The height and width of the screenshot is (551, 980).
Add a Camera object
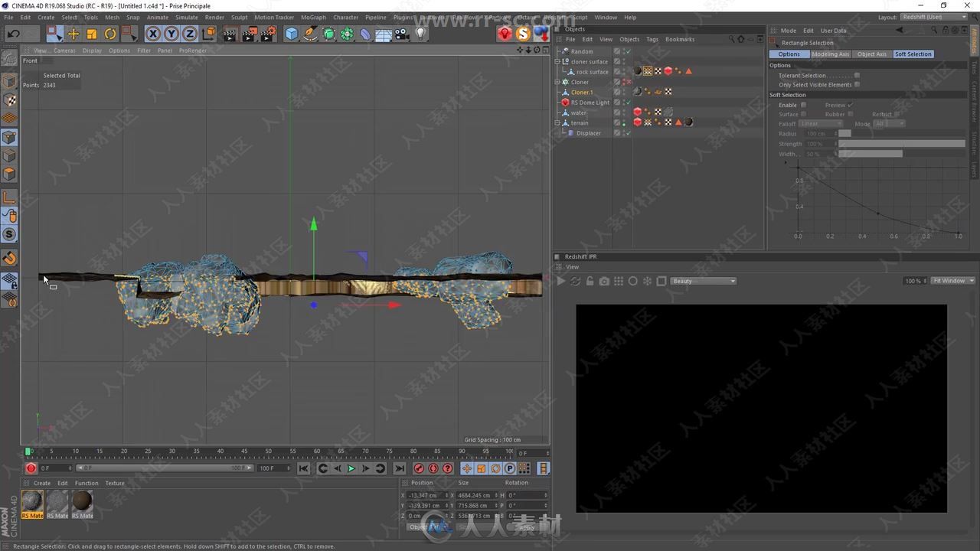(402, 34)
